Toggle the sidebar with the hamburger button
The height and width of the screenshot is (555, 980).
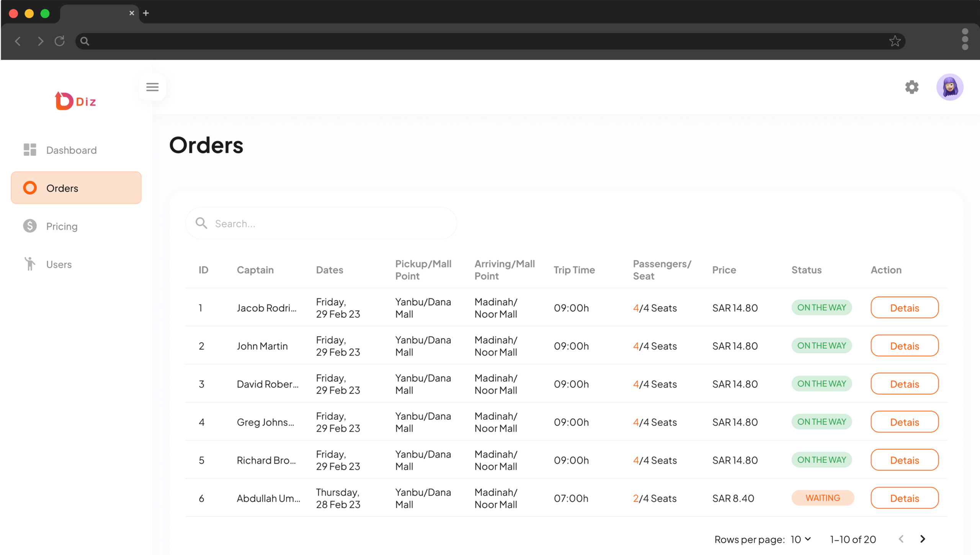152,87
